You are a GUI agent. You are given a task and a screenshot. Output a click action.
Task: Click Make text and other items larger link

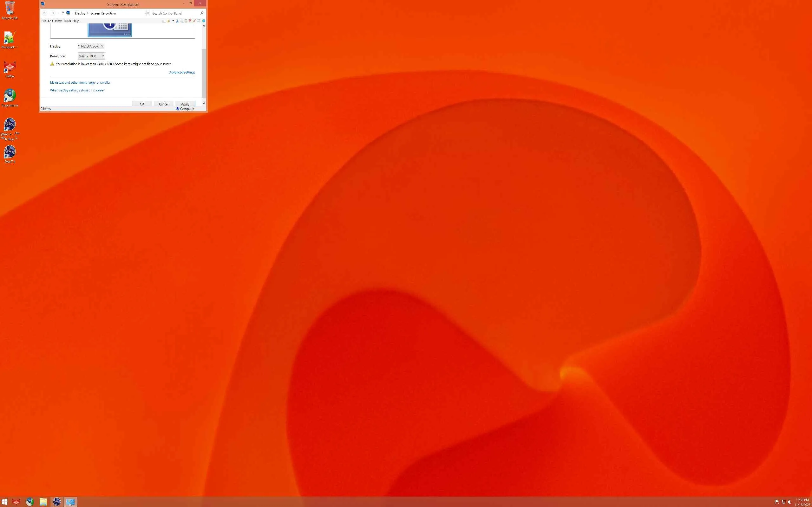[80, 82]
